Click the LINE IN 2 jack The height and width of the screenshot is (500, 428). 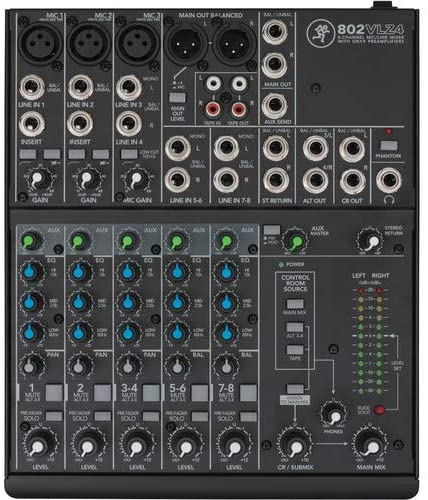click(81, 87)
